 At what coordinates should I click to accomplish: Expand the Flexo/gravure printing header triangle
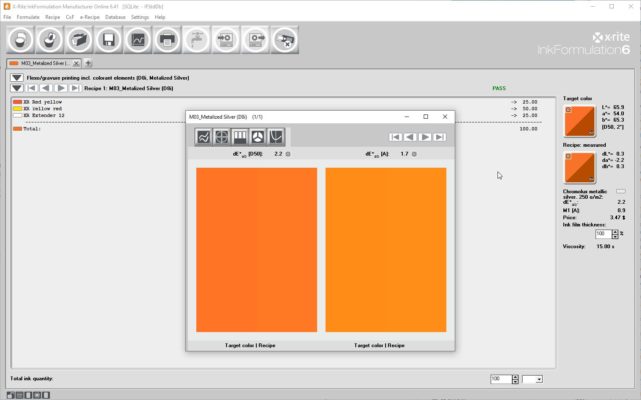click(x=17, y=77)
